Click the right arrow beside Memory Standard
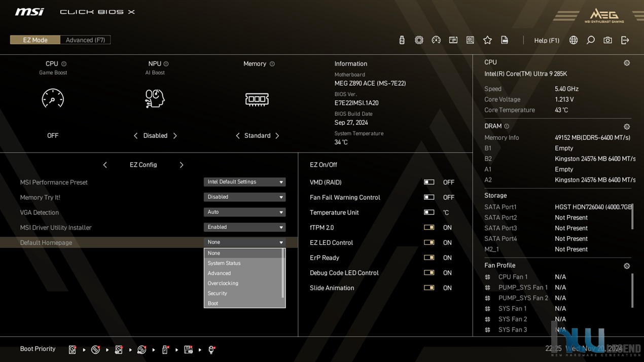 click(x=277, y=136)
